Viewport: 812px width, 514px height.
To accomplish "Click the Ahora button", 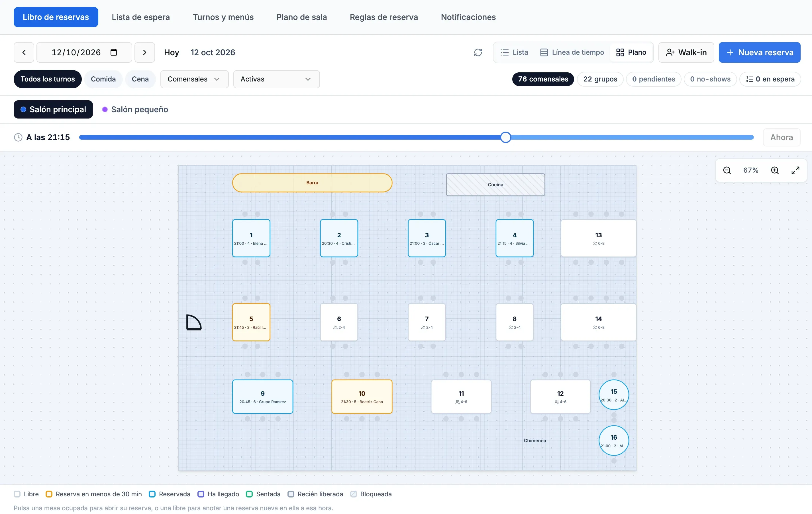I will click(781, 137).
